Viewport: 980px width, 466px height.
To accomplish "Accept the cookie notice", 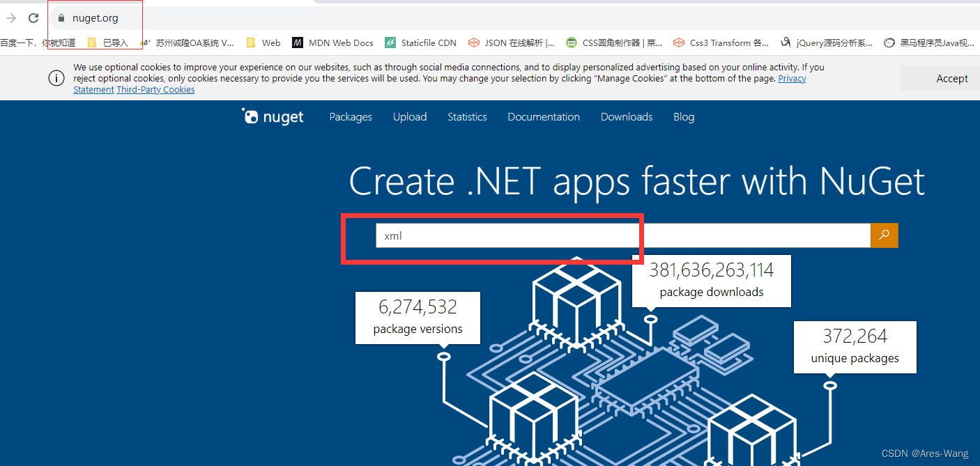I will tap(952, 78).
